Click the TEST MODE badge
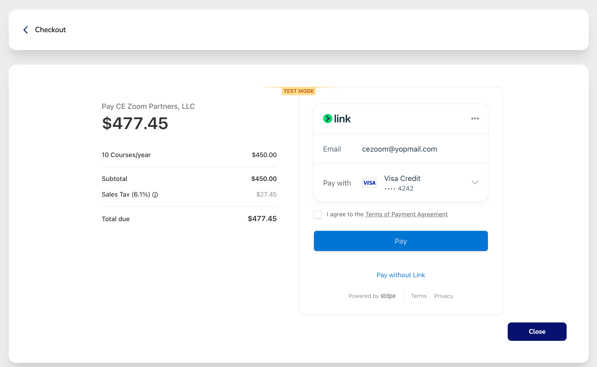Viewport: 597px width, 367px height. (298, 91)
